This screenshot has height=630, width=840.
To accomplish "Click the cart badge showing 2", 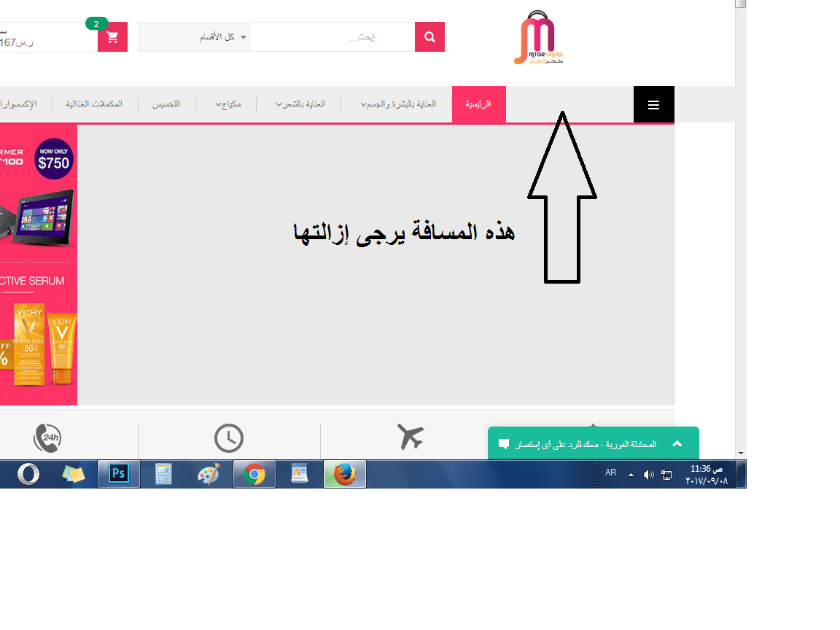I will (x=96, y=23).
